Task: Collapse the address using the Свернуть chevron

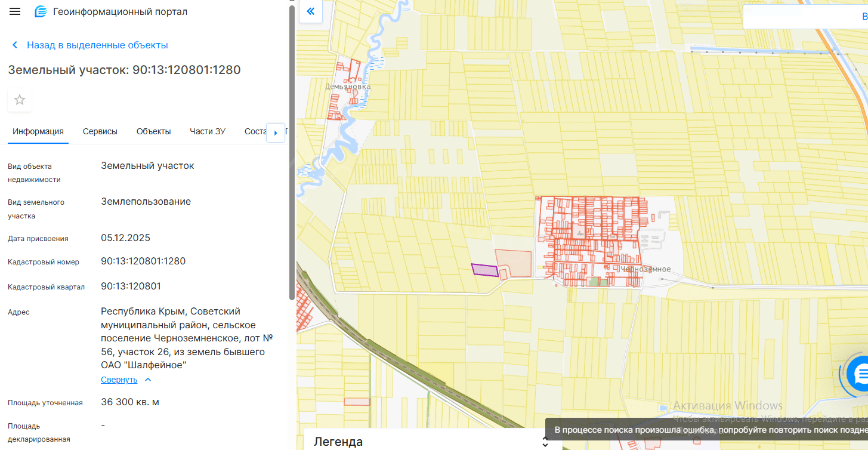Action: pyautogui.click(x=148, y=380)
